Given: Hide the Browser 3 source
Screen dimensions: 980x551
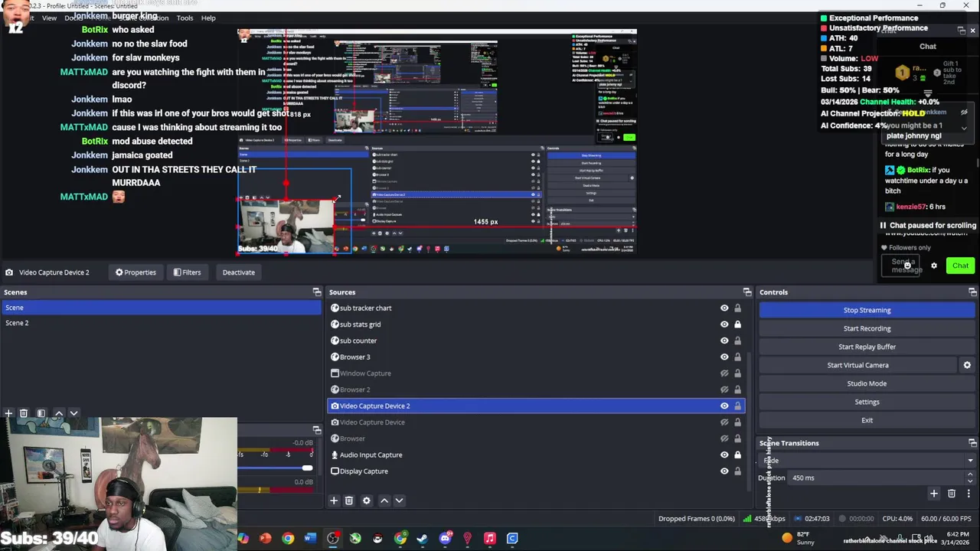Looking at the screenshot, I should 724,357.
